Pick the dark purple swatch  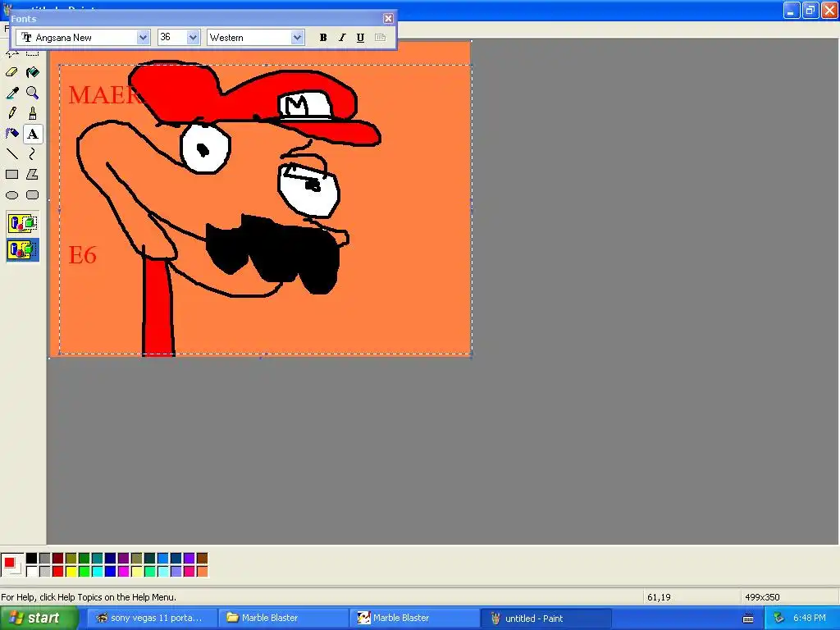pos(123,558)
